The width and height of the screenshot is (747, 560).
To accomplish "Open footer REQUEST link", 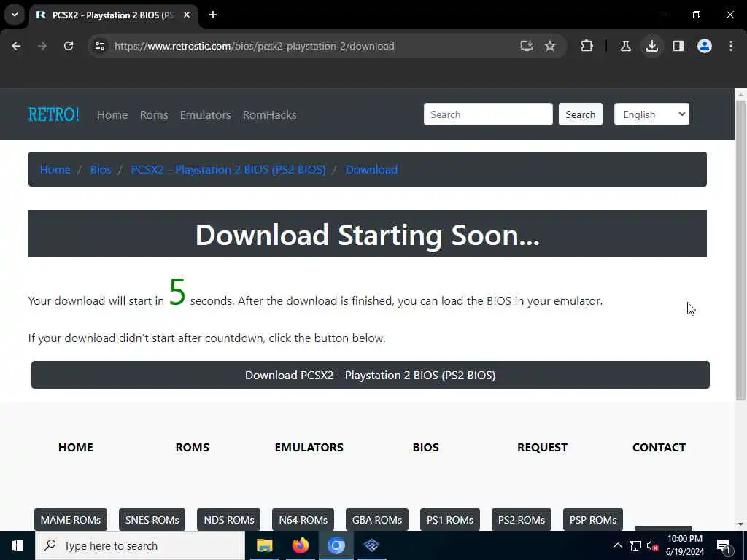I will pos(543,447).
